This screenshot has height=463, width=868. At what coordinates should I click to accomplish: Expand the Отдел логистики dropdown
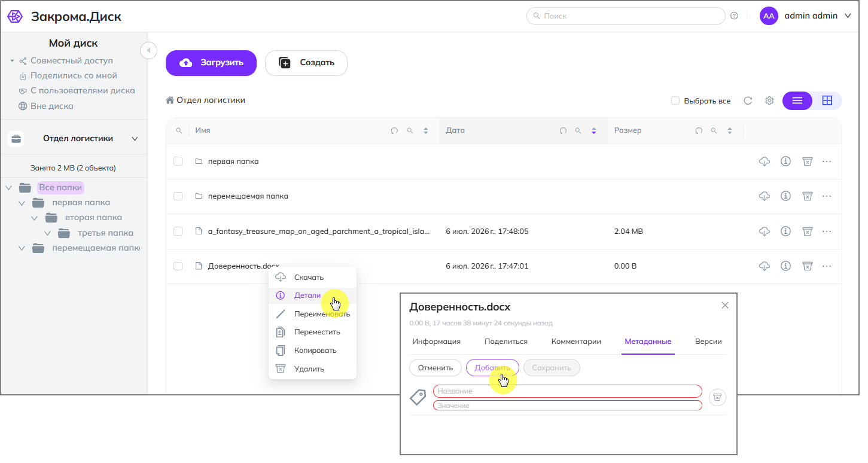click(x=135, y=139)
